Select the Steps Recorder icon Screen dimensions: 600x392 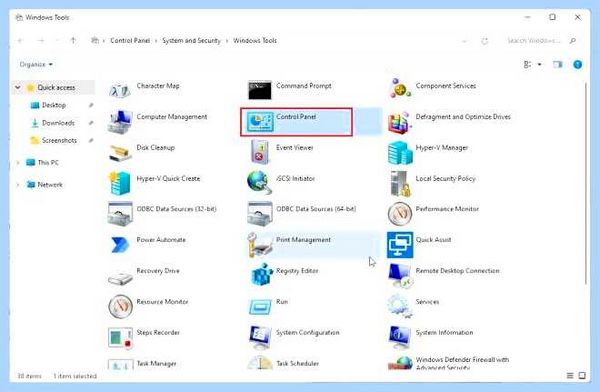click(120, 337)
